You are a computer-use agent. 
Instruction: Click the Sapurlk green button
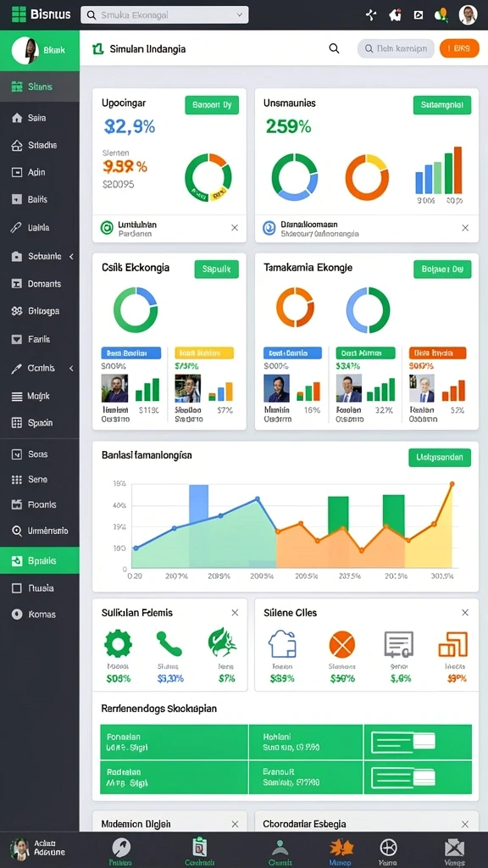pyautogui.click(x=216, y=269)
